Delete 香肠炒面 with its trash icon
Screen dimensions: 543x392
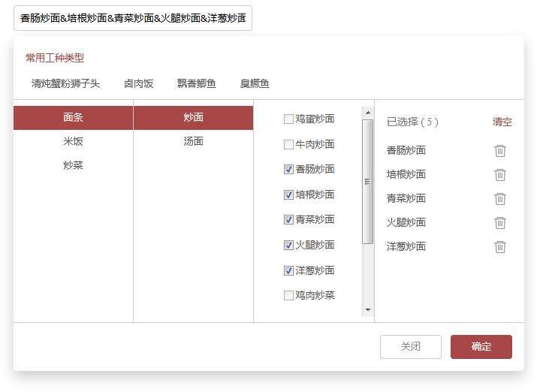coord(500,150)
